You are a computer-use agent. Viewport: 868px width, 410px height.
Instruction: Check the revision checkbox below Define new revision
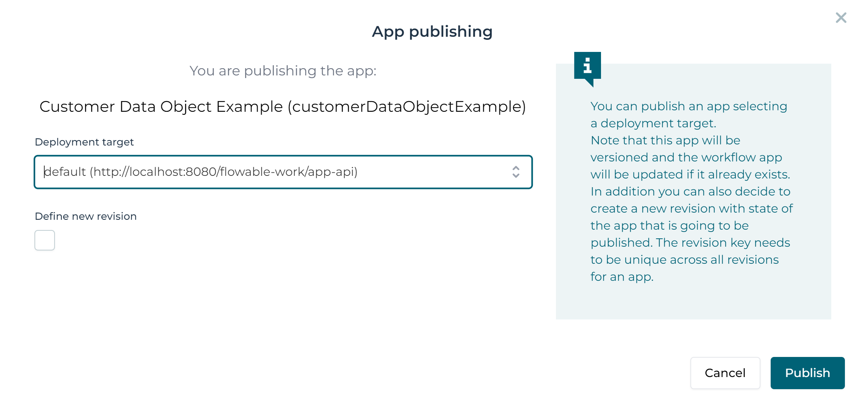click(x=44, y=240)
